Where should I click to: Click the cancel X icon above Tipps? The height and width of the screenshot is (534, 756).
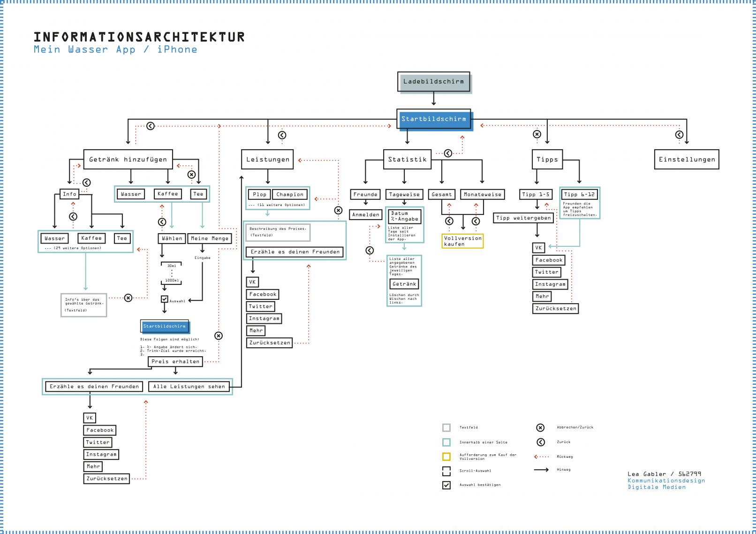click(x=537, y=134)
